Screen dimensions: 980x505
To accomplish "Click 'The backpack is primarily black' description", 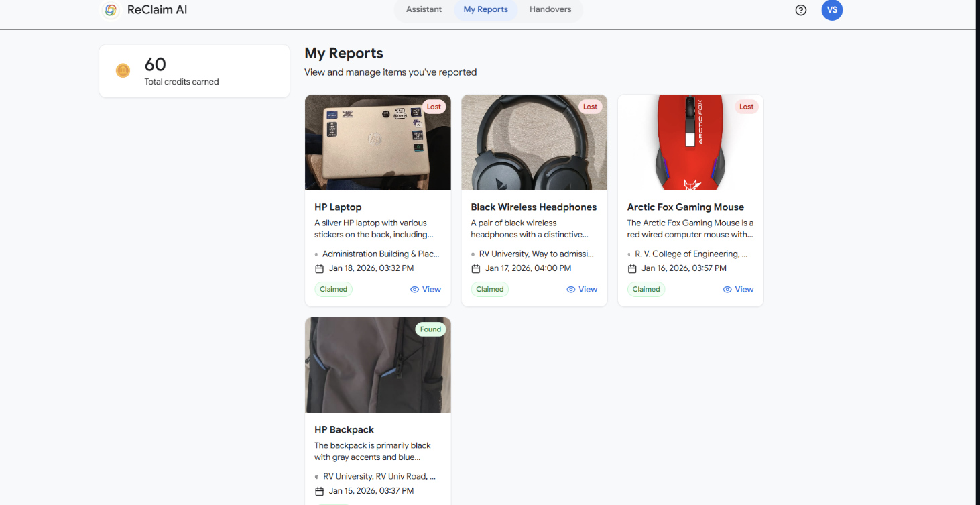I will (373, 445).
